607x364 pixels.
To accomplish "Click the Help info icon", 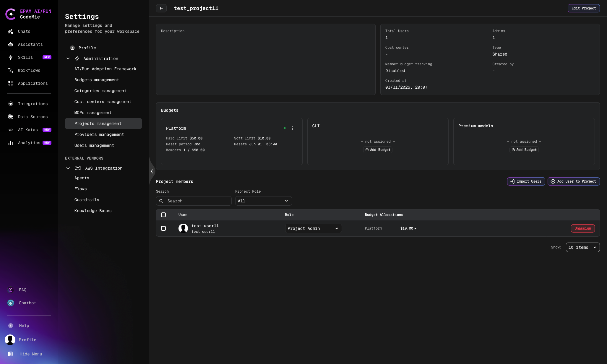I will (x=11, y=326).
